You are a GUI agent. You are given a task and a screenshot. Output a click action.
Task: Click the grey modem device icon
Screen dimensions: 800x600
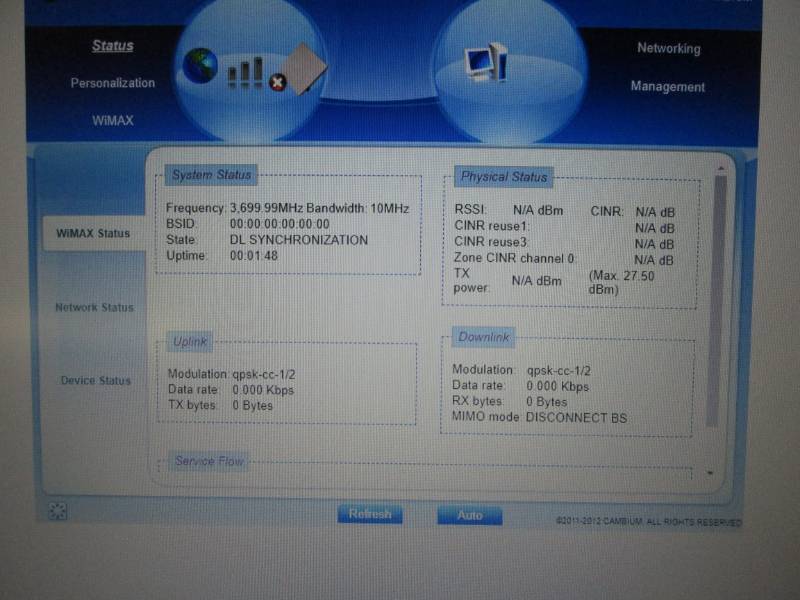[x=305, y=69]
